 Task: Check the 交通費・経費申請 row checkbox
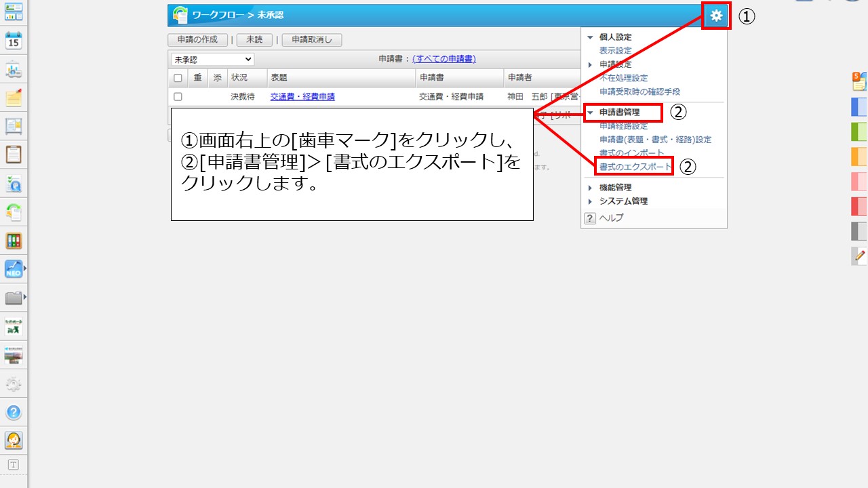(178, 97)
